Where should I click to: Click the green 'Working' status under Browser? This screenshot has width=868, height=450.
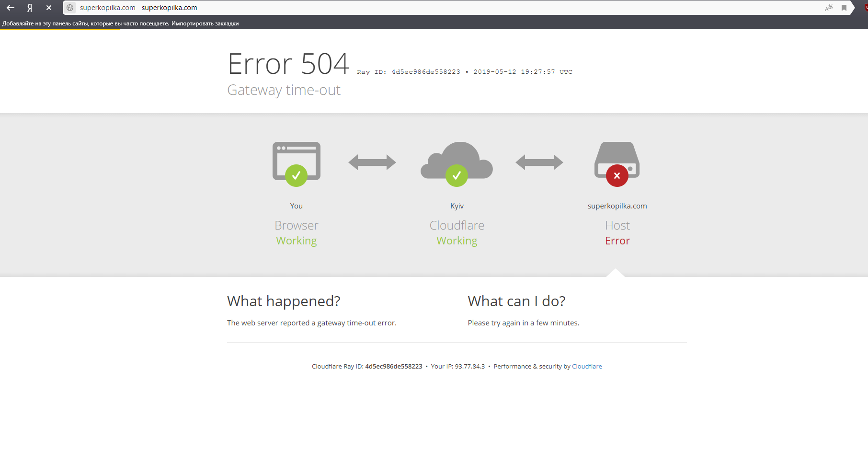point(297,241)
